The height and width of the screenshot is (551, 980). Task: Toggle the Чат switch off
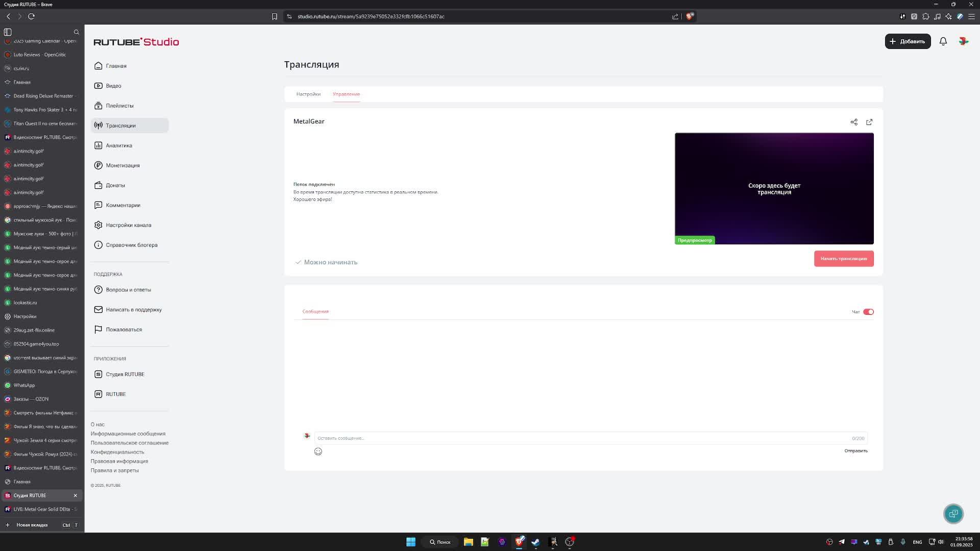pos(868,312)
